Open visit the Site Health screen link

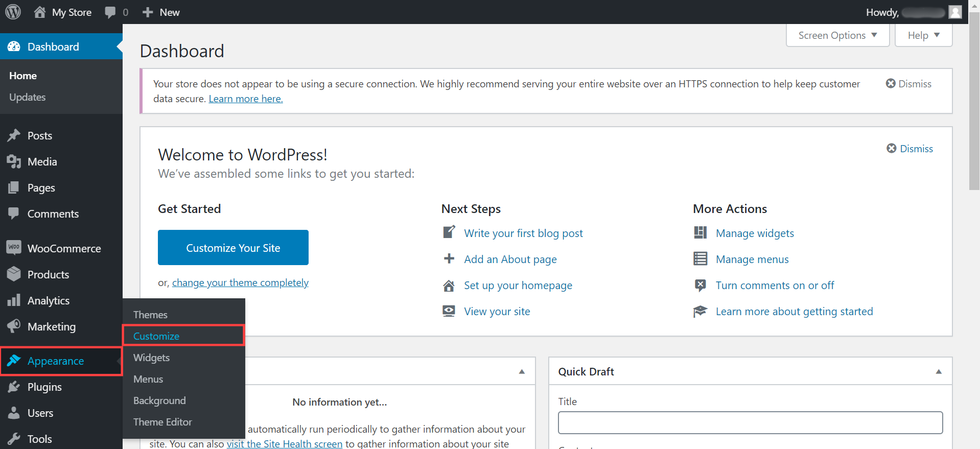285,443
